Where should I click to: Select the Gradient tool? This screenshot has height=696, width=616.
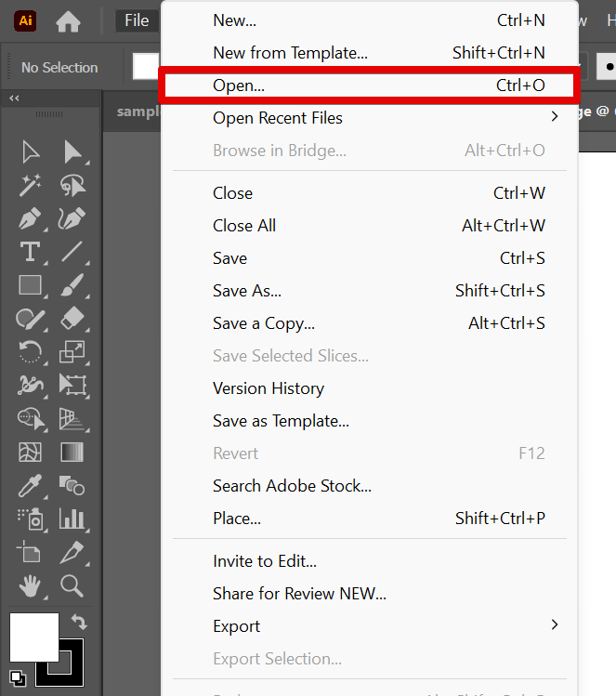tap(72, 453)
